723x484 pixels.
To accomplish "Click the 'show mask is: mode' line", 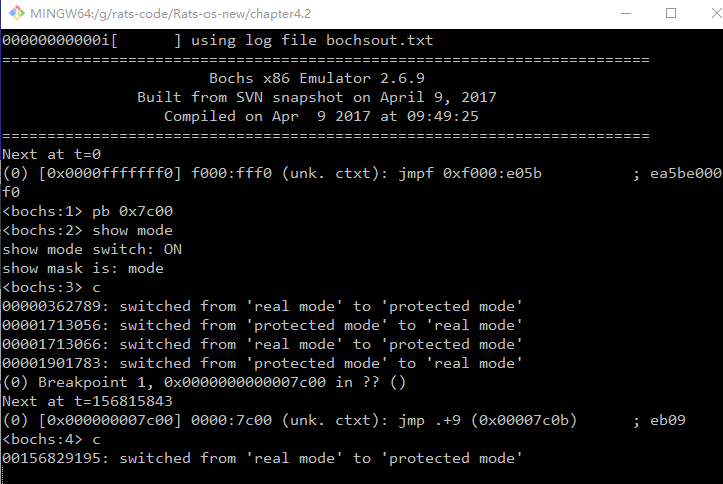I will [x=83, y=268].
